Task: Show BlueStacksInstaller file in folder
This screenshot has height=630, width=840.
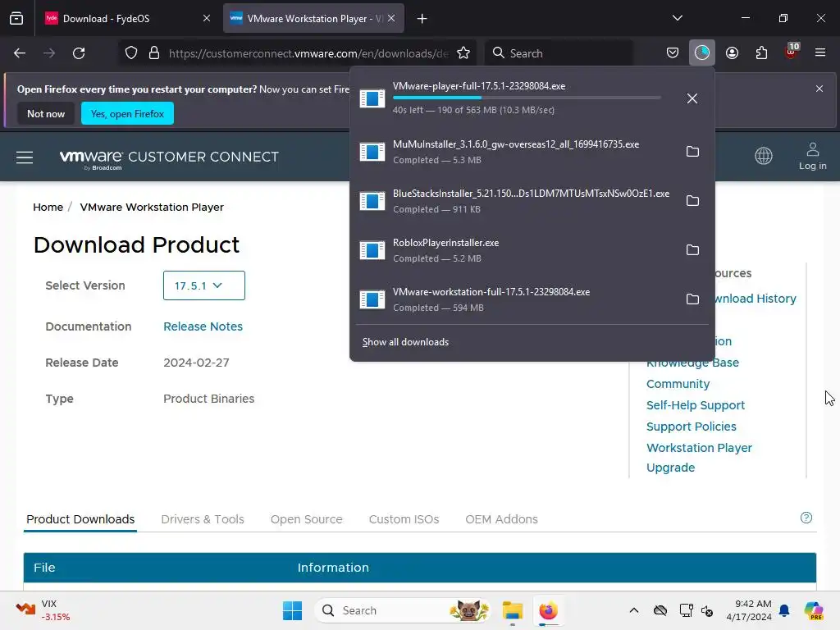Action: pos(692,201)
